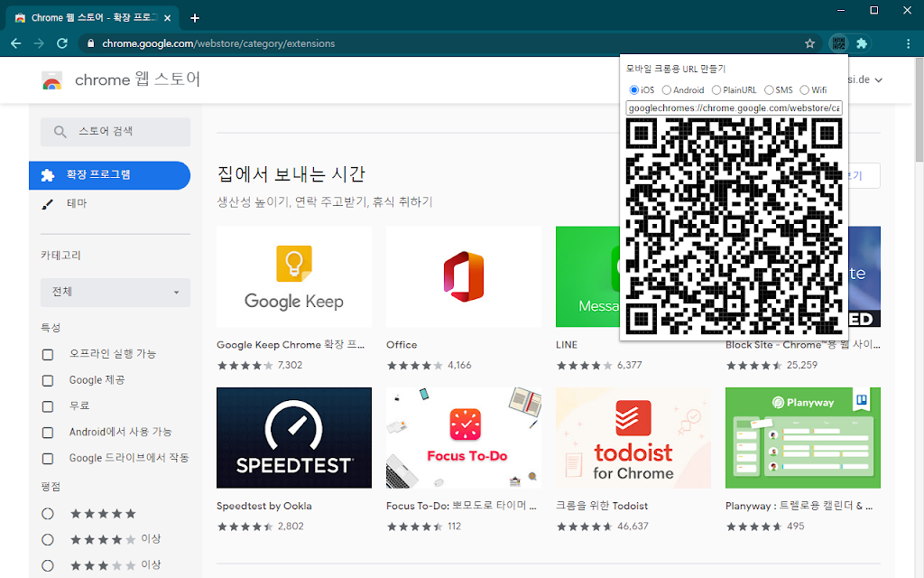This screenshot has width=924, height=578.
Task: Open the QR code extension icon
Action: click(x=838, y=43)
